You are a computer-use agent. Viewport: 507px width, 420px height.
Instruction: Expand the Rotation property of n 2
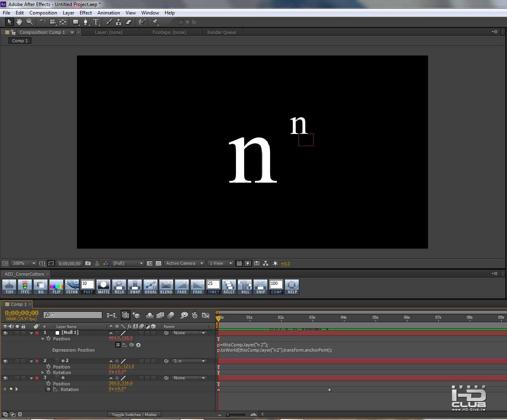pyautogui.click(x=43, y=373)
